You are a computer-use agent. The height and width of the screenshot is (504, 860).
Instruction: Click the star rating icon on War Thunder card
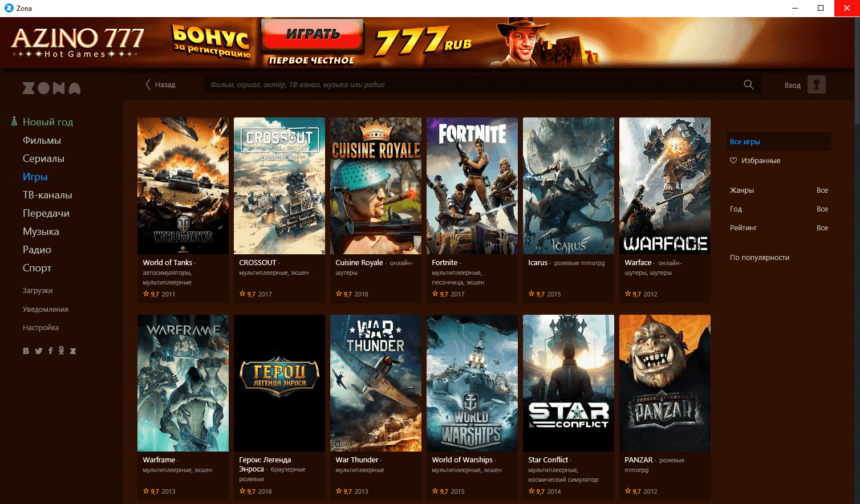click(x=339, y=491)
